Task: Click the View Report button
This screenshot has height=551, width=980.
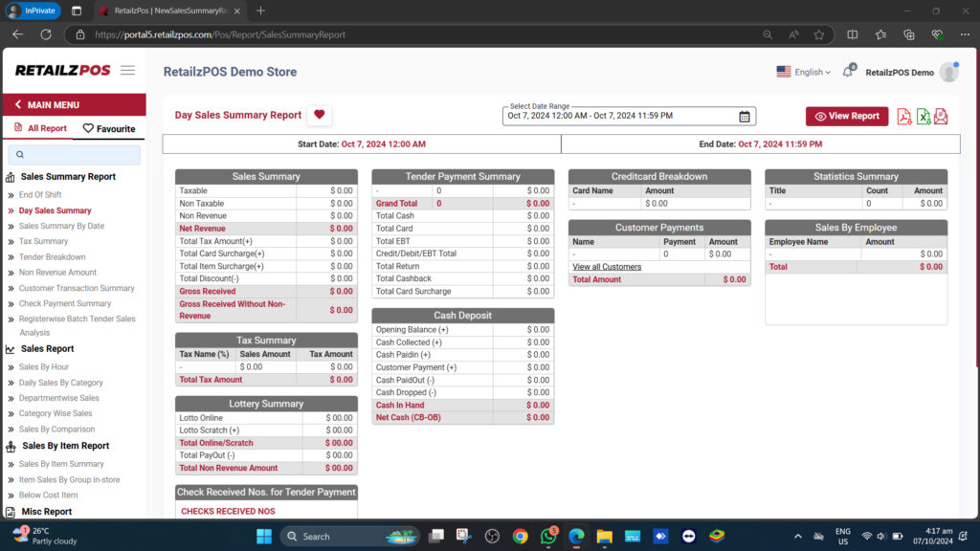Action: click(x=846, y=116)
